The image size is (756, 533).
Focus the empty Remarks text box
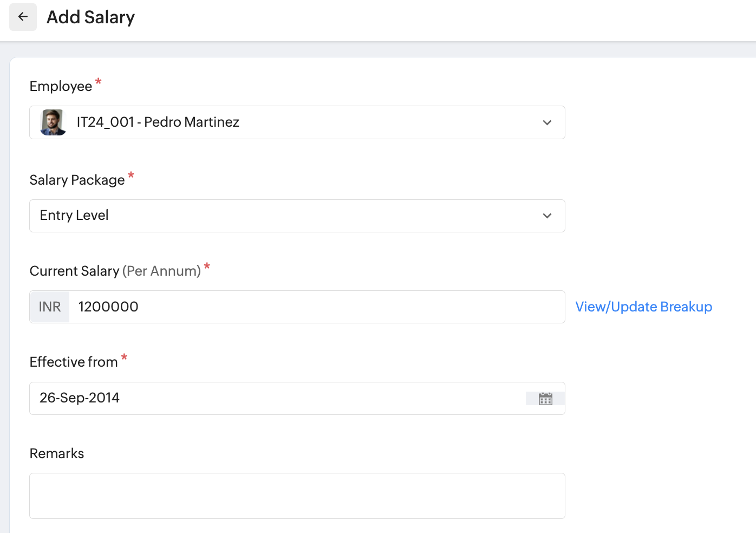coord(297,496)
